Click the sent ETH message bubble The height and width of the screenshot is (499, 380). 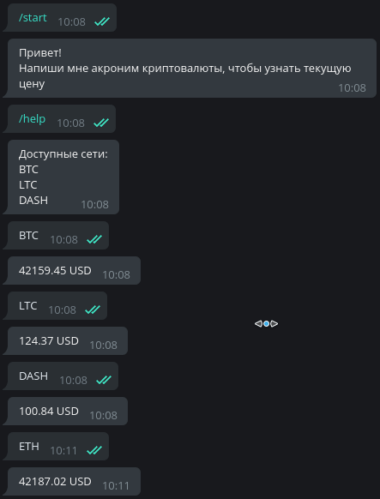[58, 446]
